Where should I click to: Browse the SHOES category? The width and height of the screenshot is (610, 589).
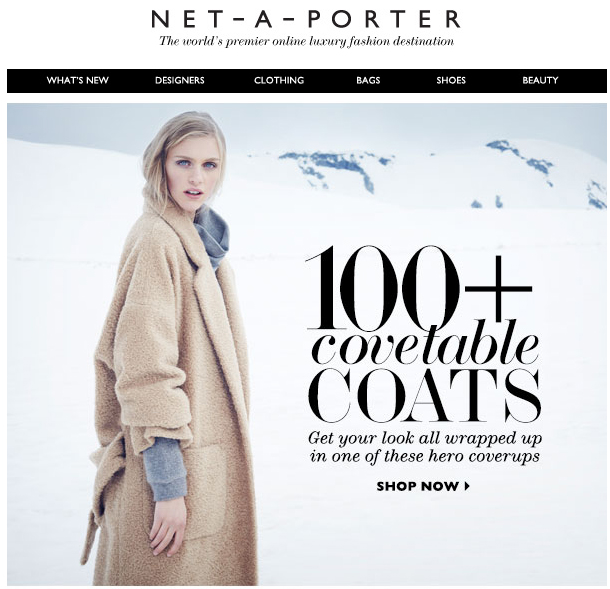click(451, 81)
